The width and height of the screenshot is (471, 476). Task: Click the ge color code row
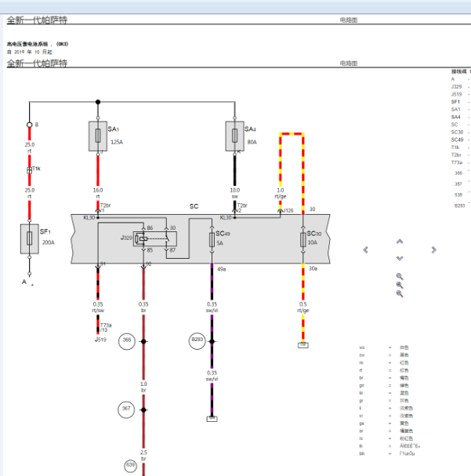[x=384, y=423]
